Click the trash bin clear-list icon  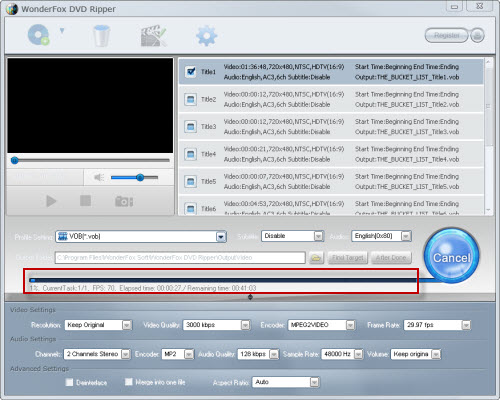click(x=101, y=36)
